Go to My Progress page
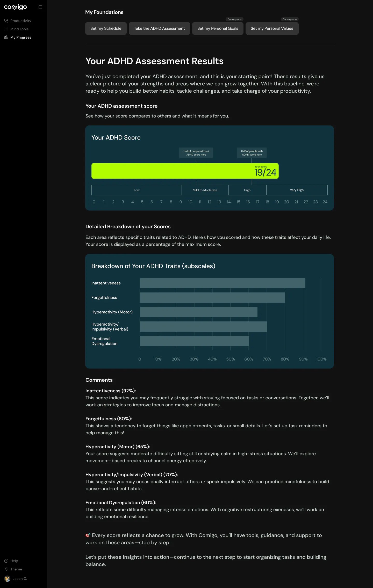The width and height of the screenshot is (373, 588). click(21, 37)
